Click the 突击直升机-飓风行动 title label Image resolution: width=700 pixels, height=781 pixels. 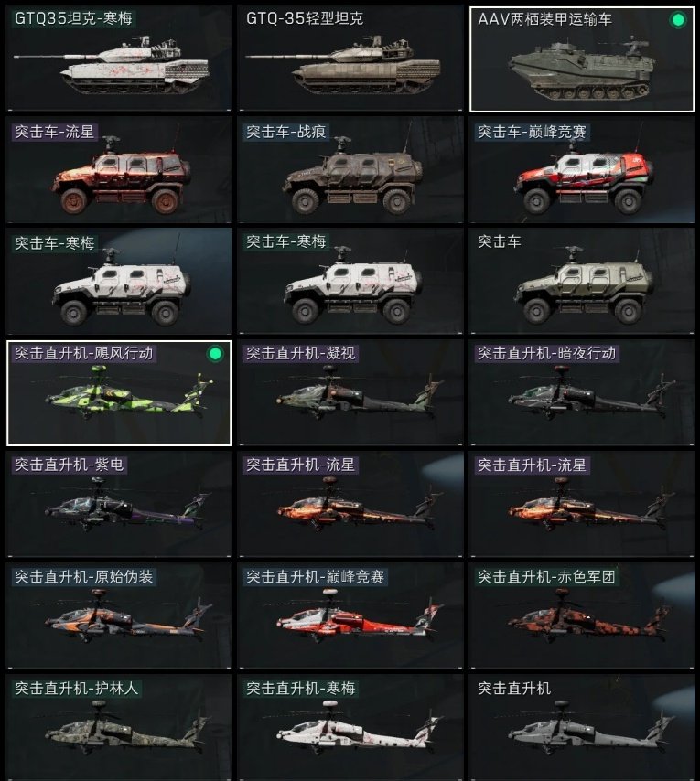pyautogui.click(x=83, y=353)
